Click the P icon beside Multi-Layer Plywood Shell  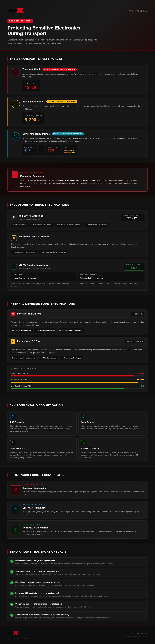click(14, 217)
